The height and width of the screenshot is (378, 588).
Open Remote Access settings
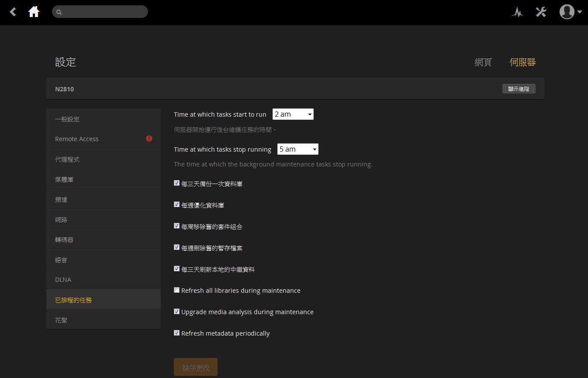point(104,139)
